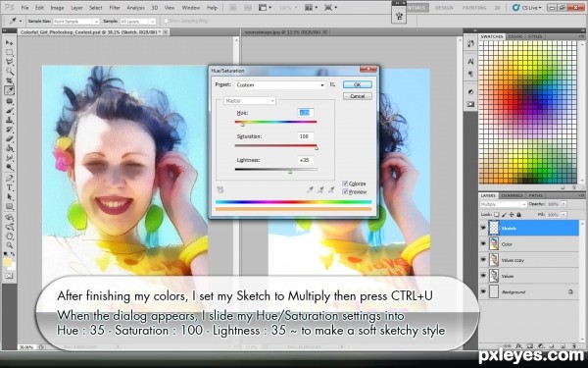Viewport: 588px width, 368px height.
Task: Click the Saturation slider handle
Action: pos(317,148)
